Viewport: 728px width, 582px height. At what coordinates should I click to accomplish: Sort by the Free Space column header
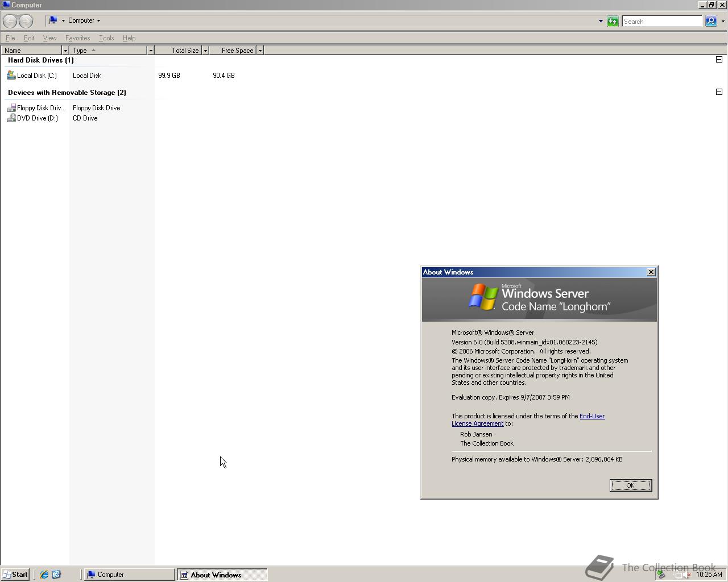click(233, 51)
